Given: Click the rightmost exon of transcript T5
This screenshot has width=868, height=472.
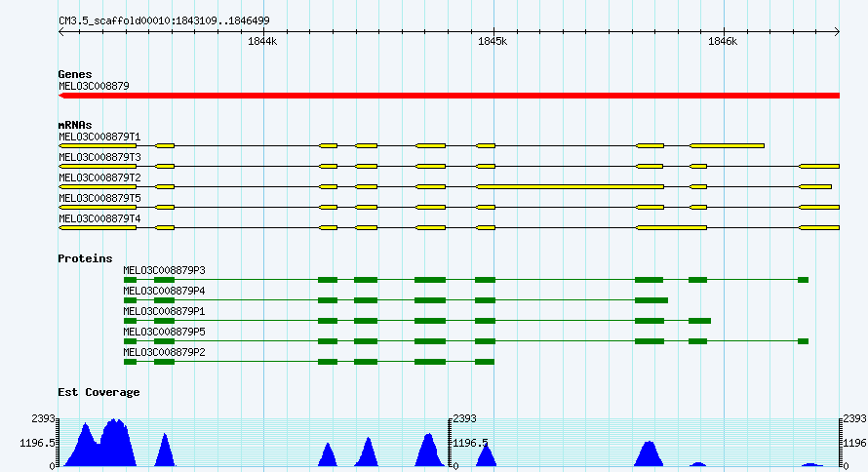Looking at the screenshot, I should point(819,208).
